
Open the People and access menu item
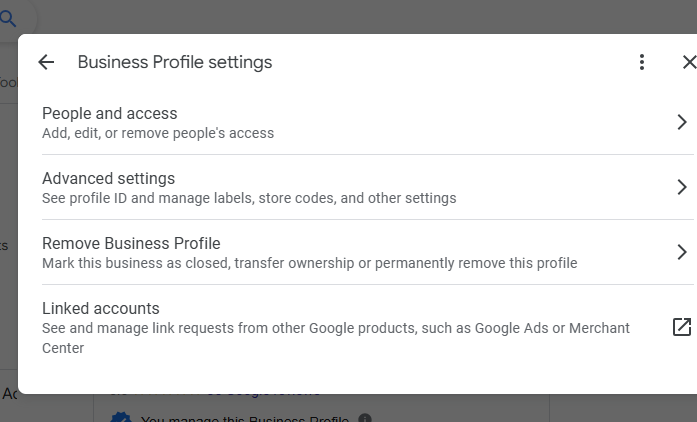pyautogui.click(x=110, y=114)
